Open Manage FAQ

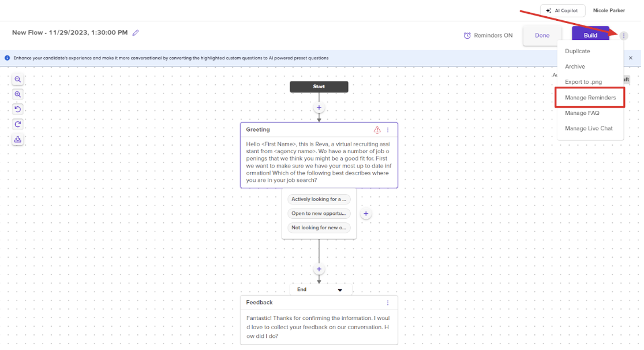pos(582,113)
